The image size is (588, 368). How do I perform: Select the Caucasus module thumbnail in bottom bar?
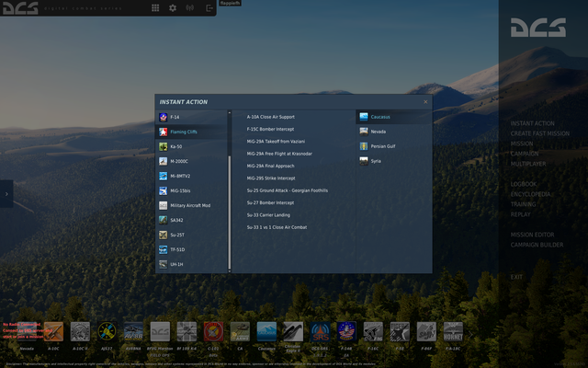coord(266,331)
